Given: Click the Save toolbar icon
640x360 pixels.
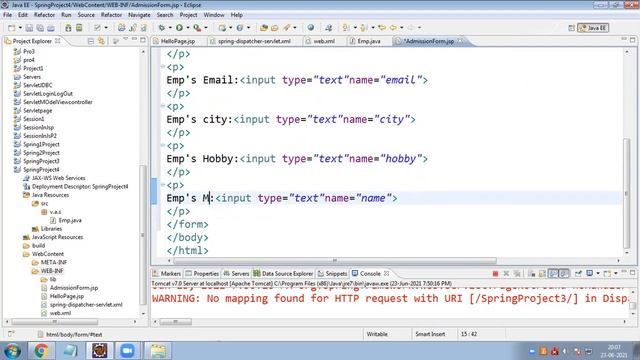Looking at the screenshot, I should [x=29, y=28].
